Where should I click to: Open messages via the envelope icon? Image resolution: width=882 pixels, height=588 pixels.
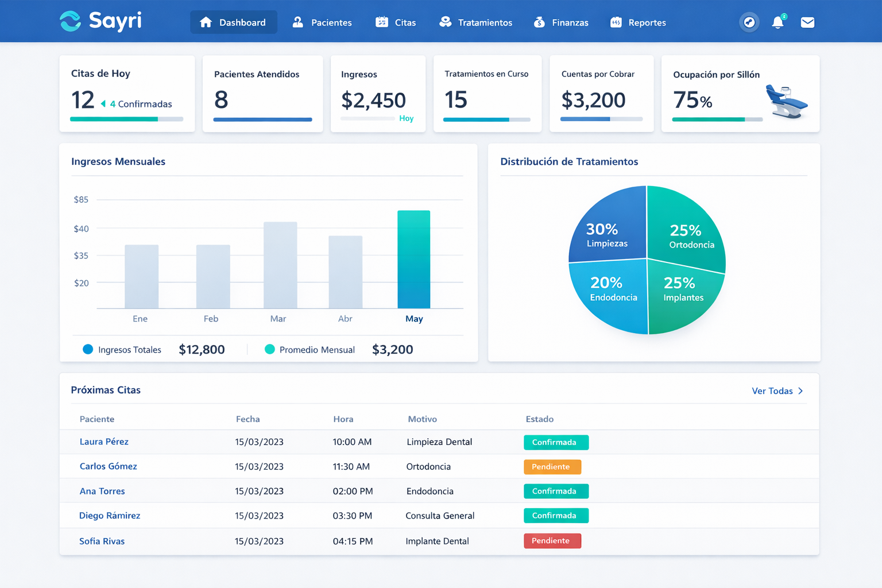[x=807, y=22]
